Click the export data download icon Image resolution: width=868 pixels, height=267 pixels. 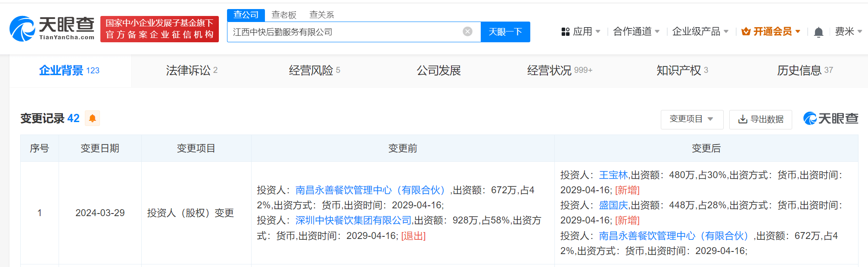tap(742, 119)
